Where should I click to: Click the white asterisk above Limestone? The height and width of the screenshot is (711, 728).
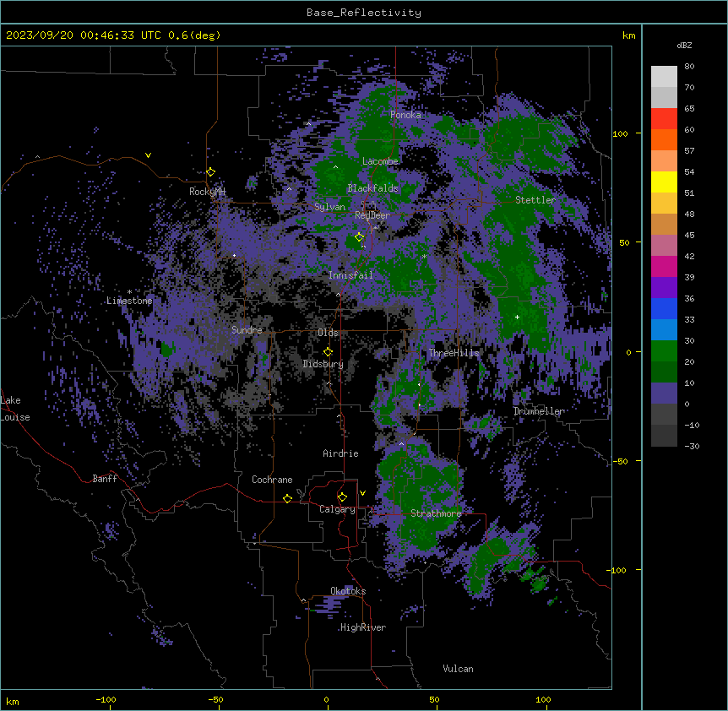point(129,292)
